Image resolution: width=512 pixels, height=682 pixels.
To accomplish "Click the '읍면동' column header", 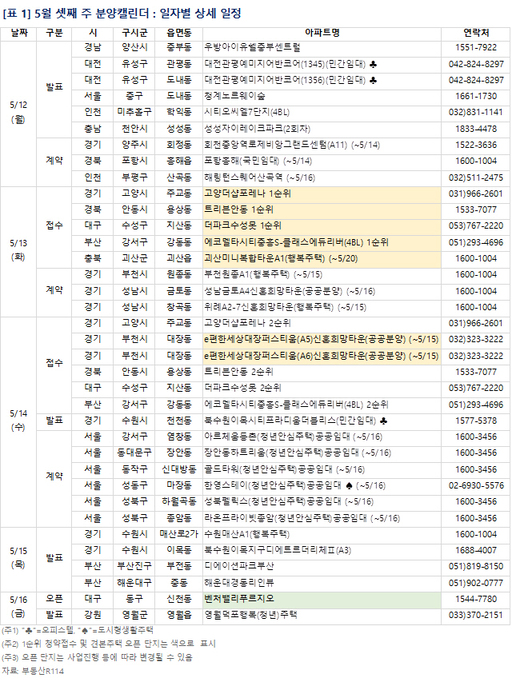I will (x=179, y=33).
